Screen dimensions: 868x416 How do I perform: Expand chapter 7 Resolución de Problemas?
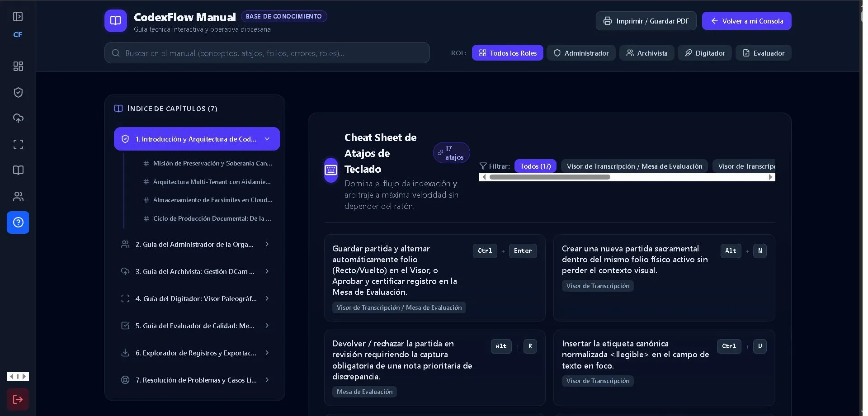pyautogui.click(x=197, y=380)
